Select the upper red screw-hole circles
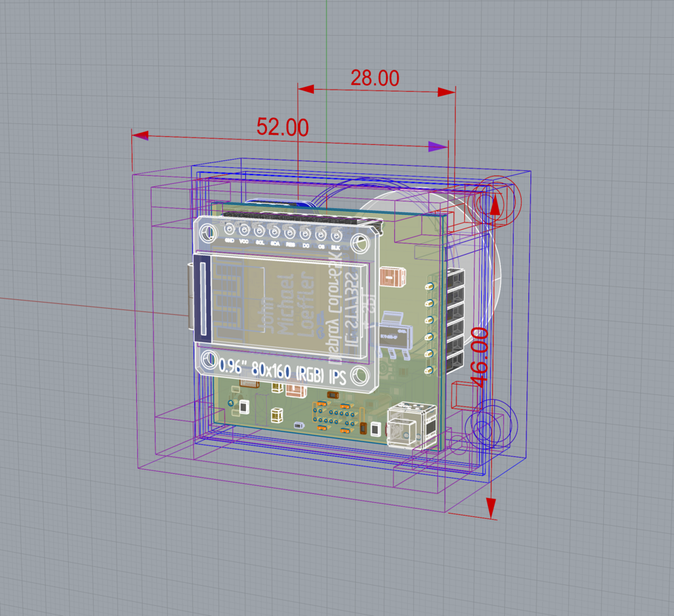Screen dimensions: 674x616 (x=494, y=200)
